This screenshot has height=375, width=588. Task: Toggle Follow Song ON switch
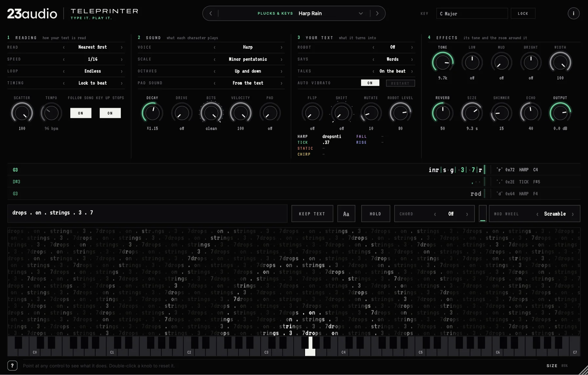(81, 113)
